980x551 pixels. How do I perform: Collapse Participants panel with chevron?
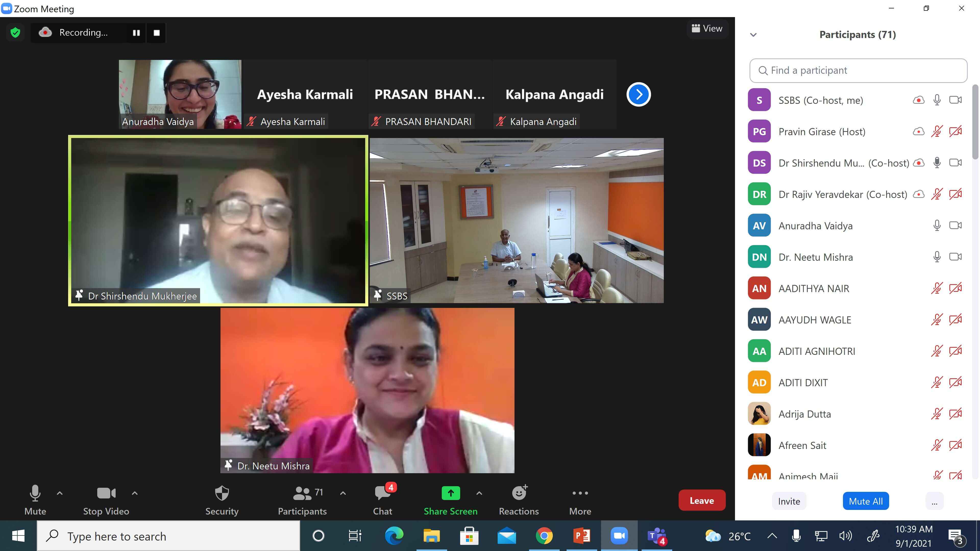click(x=753, y=35)
